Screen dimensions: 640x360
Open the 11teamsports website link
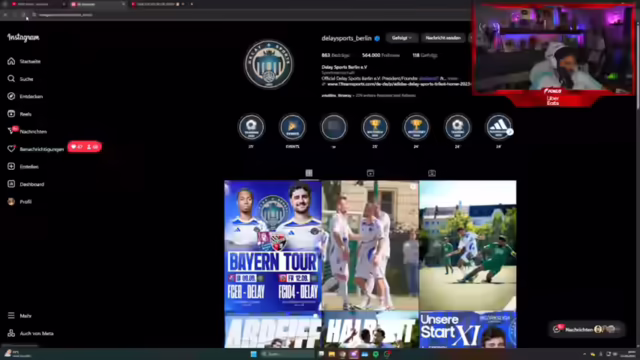[399, 84]
